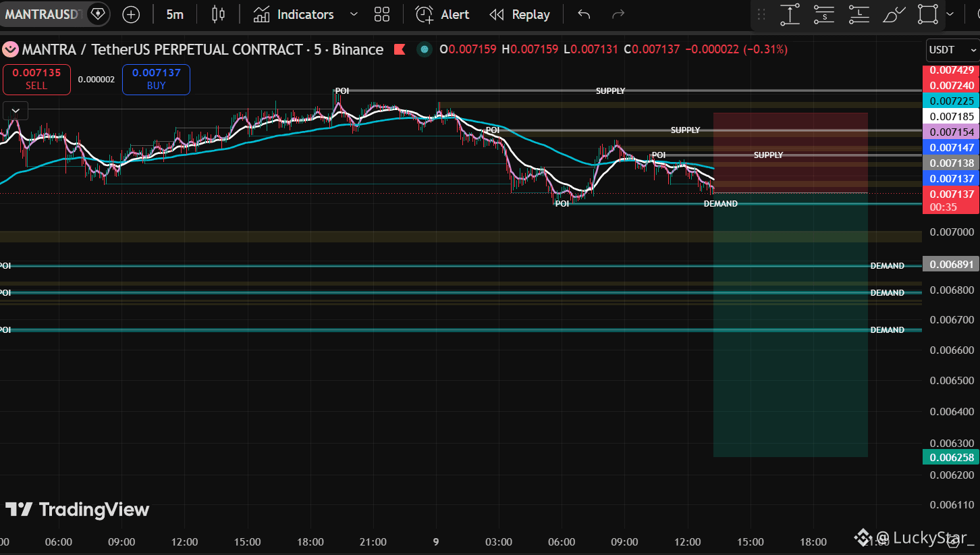The width and height of the screenshot is (980, 555).
Task: Create a new Alert
Action: coord(442,14)
